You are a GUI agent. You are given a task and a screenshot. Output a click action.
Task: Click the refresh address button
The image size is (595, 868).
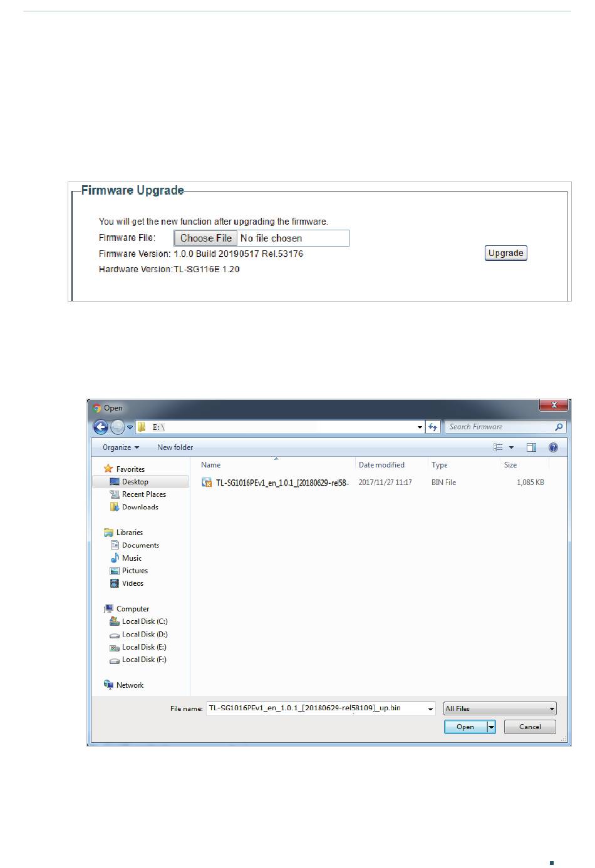point(433,427)
